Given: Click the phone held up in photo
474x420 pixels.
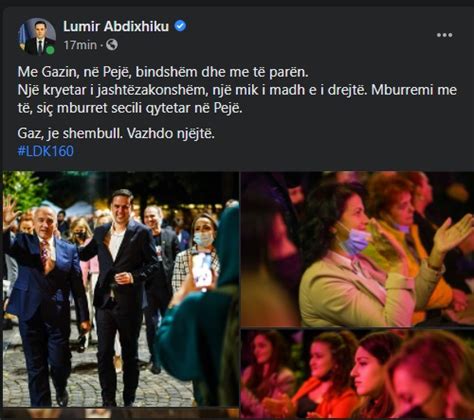Looking at the screenshot, I should 202,270.
